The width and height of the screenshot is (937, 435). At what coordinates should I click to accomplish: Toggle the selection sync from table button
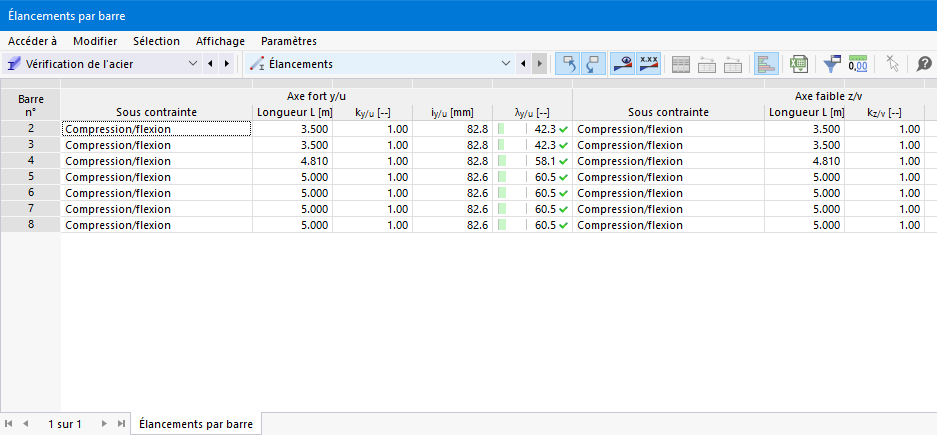(593, 63)
